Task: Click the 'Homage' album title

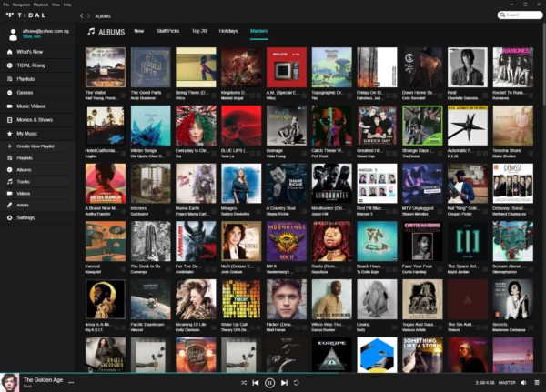Action: [x=275, y=151]
